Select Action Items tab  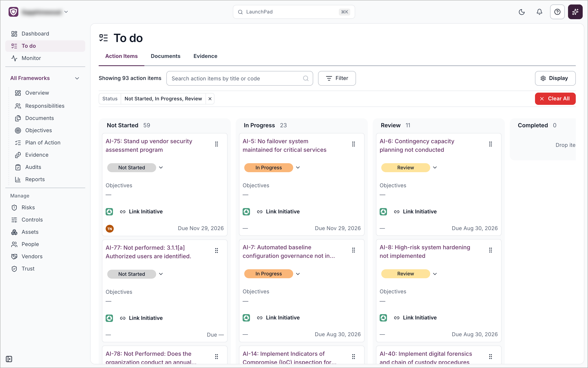coord(121,56)
